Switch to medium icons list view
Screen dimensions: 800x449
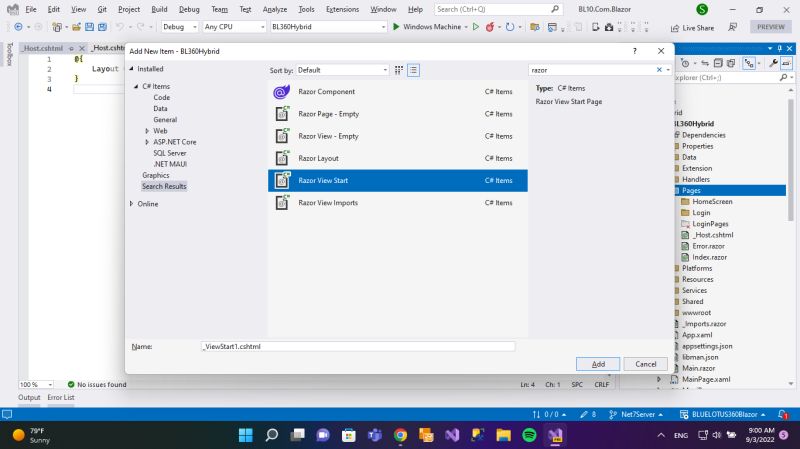point(413,70)
